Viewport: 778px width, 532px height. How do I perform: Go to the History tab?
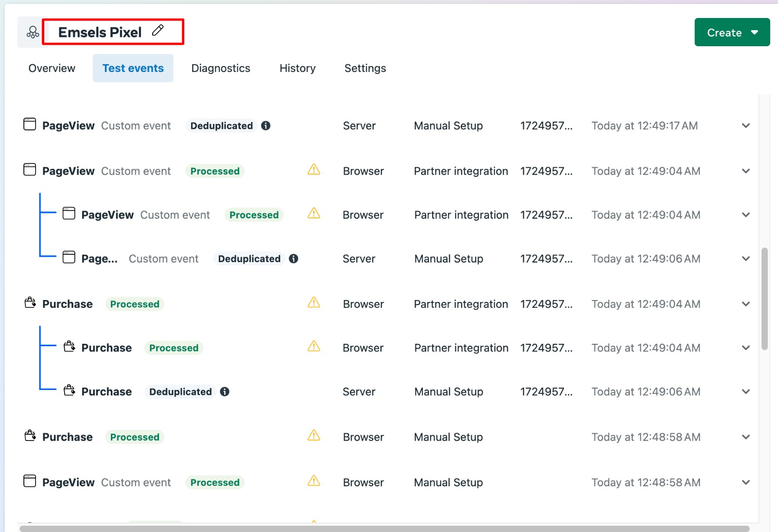pos(298,68)
